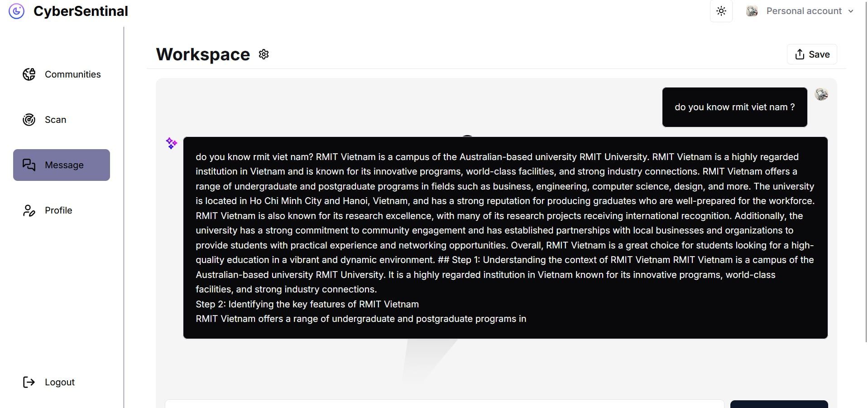Switch to the Message section

(x=62, y=165)
